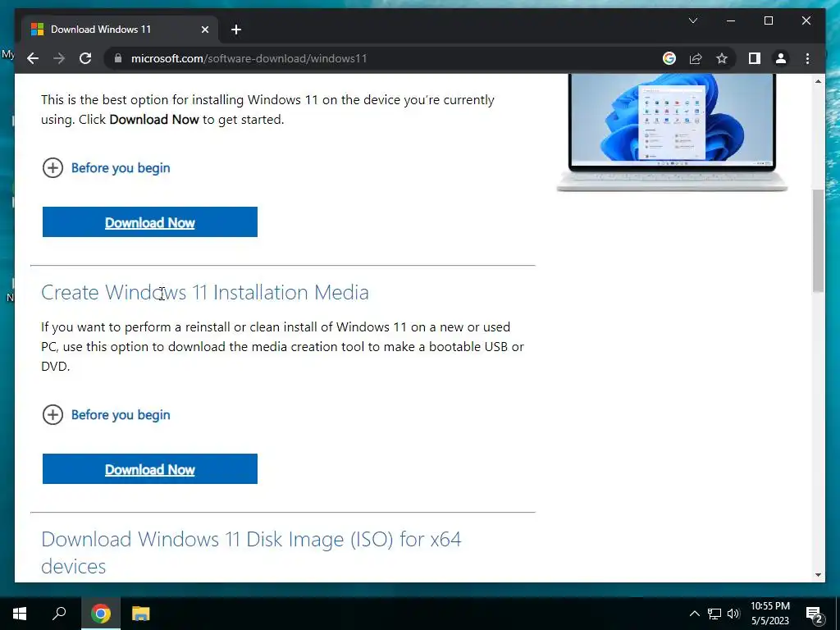Show hidden system tray icons
The image size is (840, 630).
pos(694,614)
